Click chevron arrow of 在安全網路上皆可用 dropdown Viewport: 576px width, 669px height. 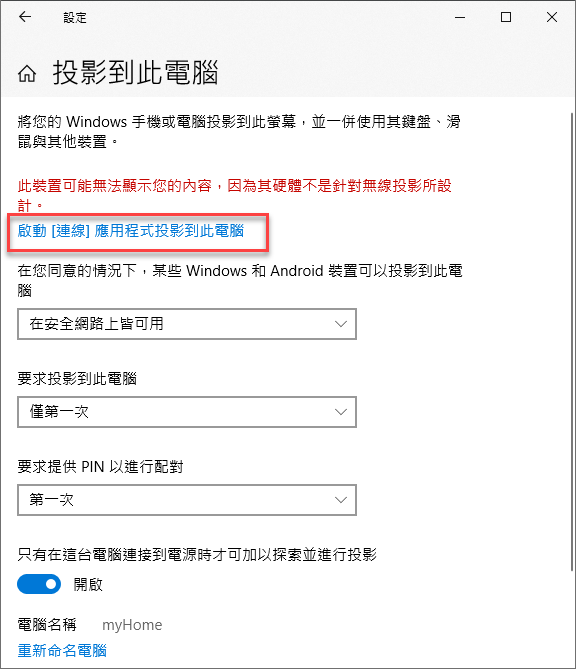click(x=340, y=324)
